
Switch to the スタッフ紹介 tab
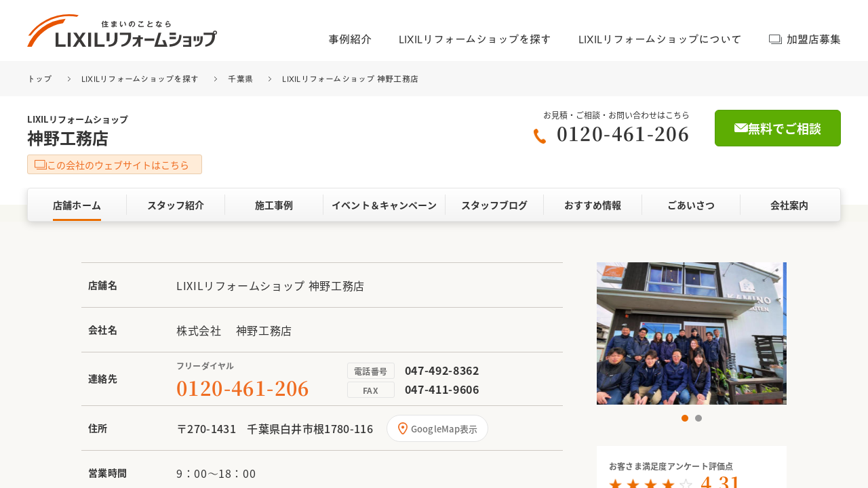[176, 205]
